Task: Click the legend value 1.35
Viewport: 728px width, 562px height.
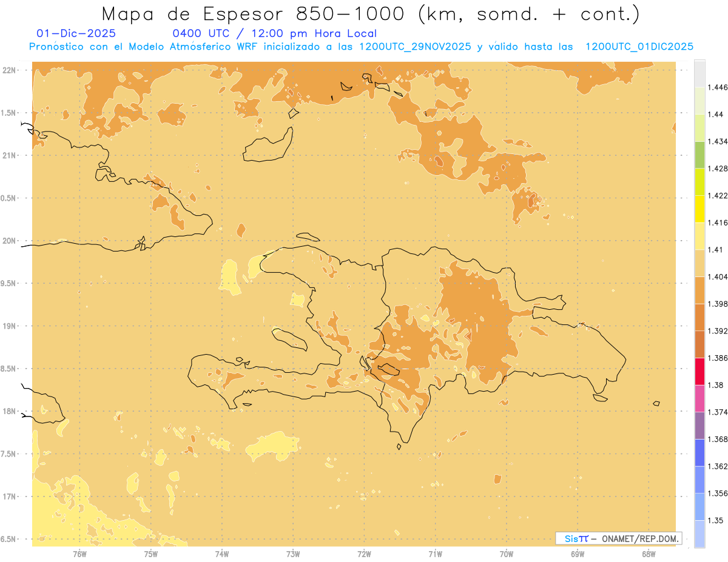Action: click(x=715, y=520)
